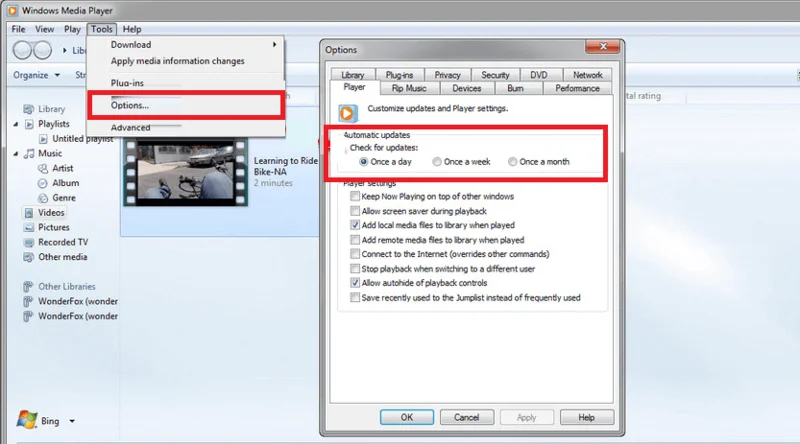Screen dimensions: 800x444
Task: Expand the Download submenu arrow
Action: pyautogui.click(x=274, y=44)
